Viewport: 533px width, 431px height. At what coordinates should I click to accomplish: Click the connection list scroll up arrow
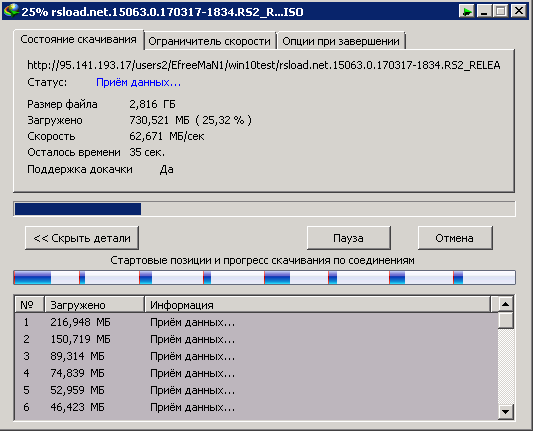[505, 304]
